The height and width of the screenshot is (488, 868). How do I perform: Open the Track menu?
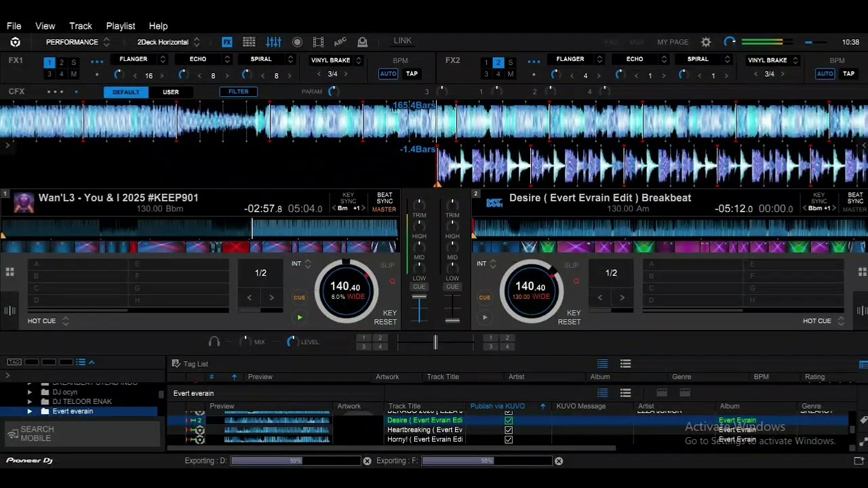click(x=80, y=26)
